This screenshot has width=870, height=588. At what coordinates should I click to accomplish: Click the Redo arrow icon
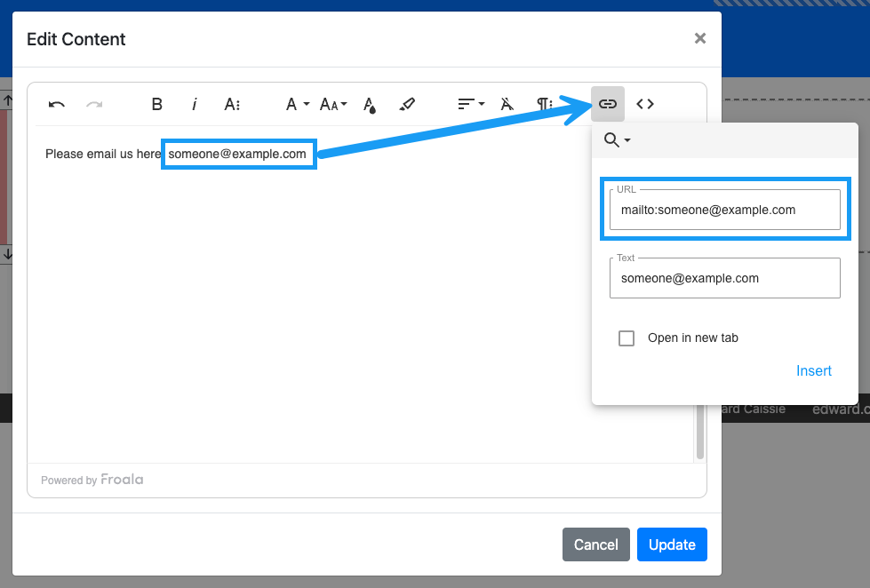click(x=94, y=104)
